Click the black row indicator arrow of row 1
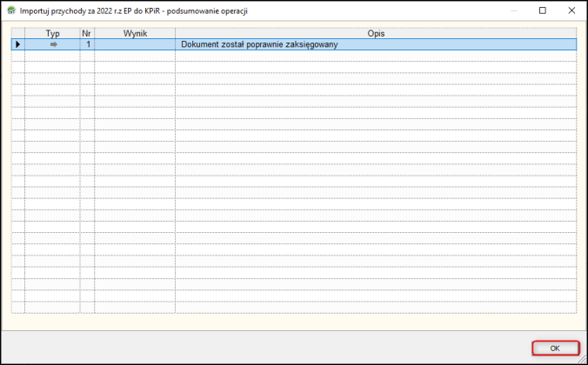 point(17,44)
